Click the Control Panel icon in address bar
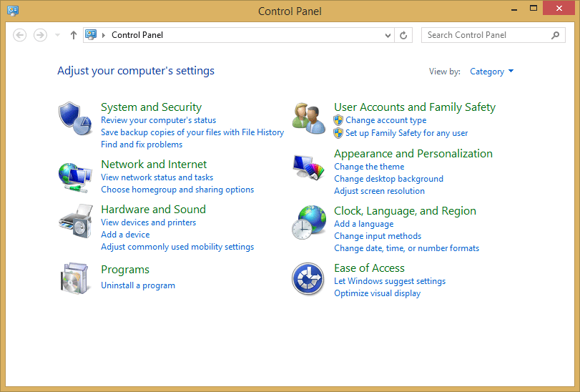This screenshot has width=580, height=392. (91, 35)
